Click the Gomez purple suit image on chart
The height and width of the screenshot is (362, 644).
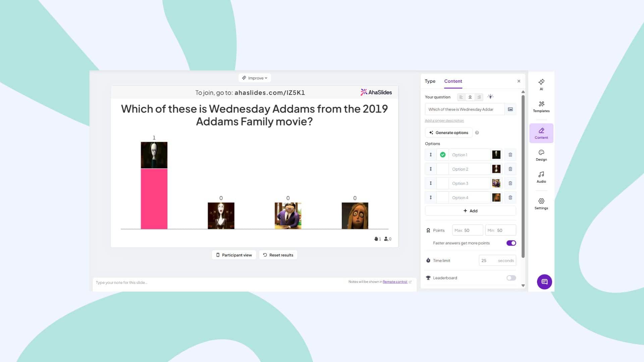pyautogui.click(x=288, y=216)
